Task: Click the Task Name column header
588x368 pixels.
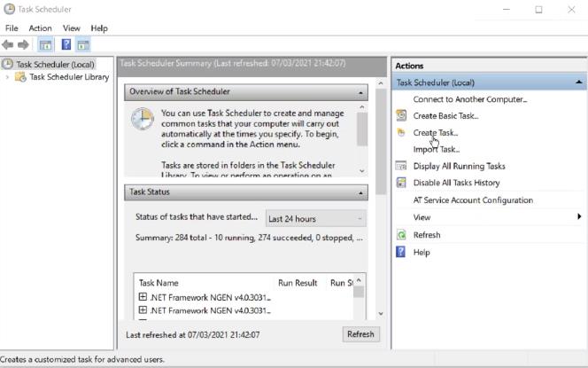Action: click(x=159, y=283)
